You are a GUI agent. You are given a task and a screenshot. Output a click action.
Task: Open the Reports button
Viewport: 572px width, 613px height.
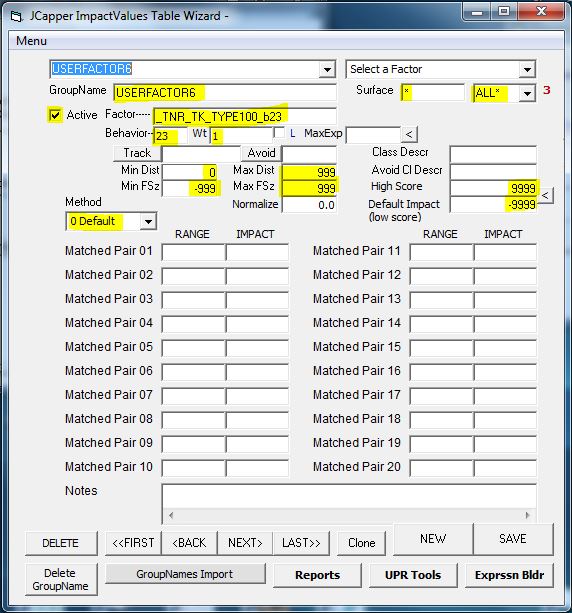(x=317, y=575)
